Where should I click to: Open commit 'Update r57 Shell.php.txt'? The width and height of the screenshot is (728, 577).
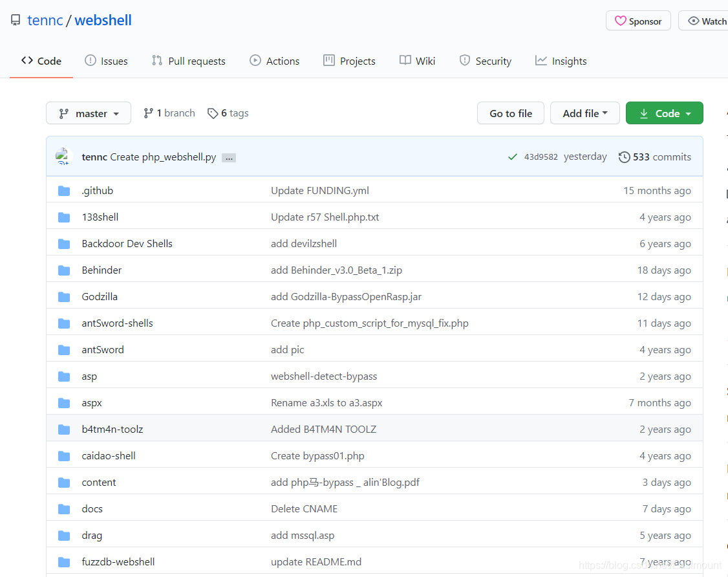[x=325, y=217]
